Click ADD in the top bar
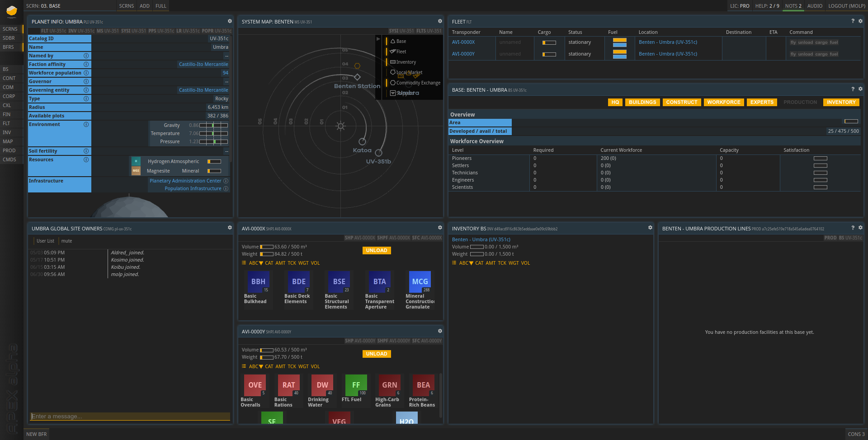This screenshot has width=868, height=440. click(145, 6)
